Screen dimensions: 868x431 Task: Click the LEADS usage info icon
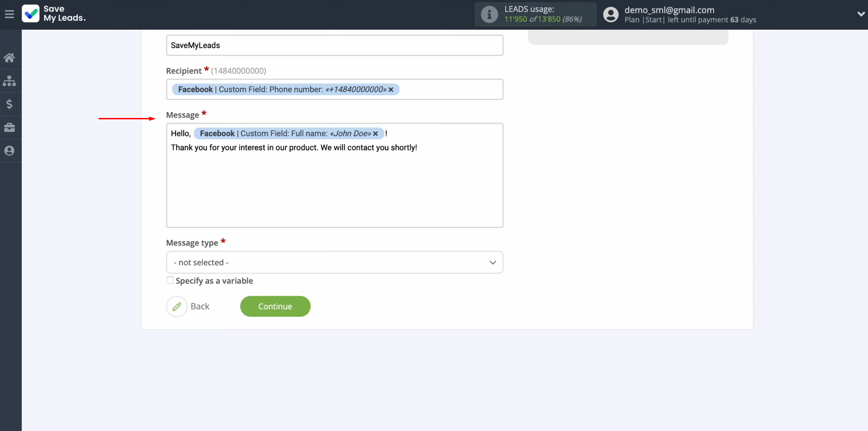(489, 14)
